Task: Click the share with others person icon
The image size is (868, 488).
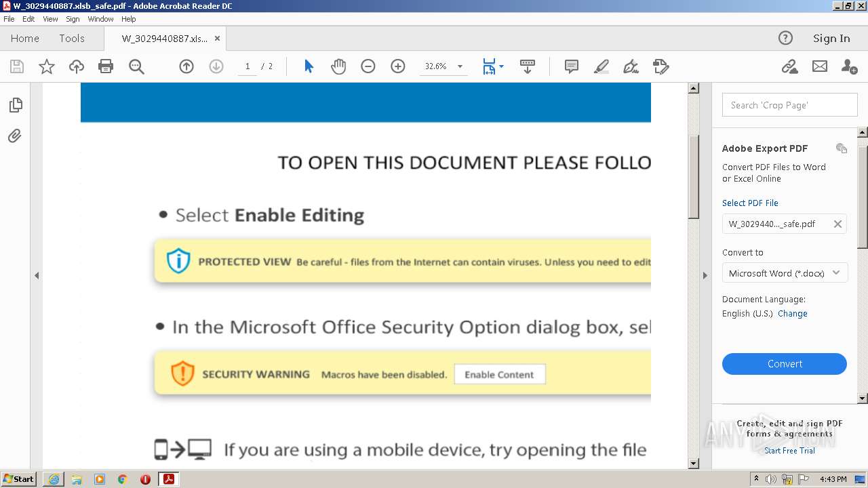Action: pyautogui.click(x=849, y=66)
